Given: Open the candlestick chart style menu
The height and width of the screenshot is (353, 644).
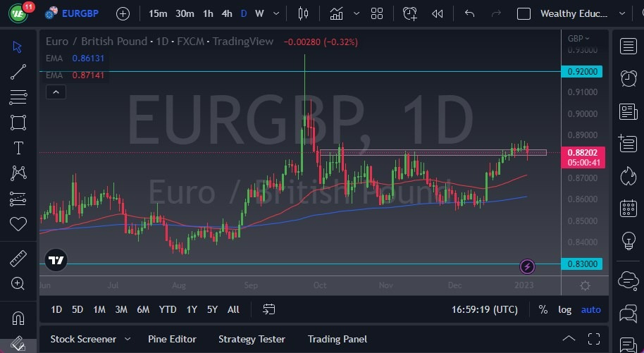Looking at the screenshot, I should click(x=303, y=13).
